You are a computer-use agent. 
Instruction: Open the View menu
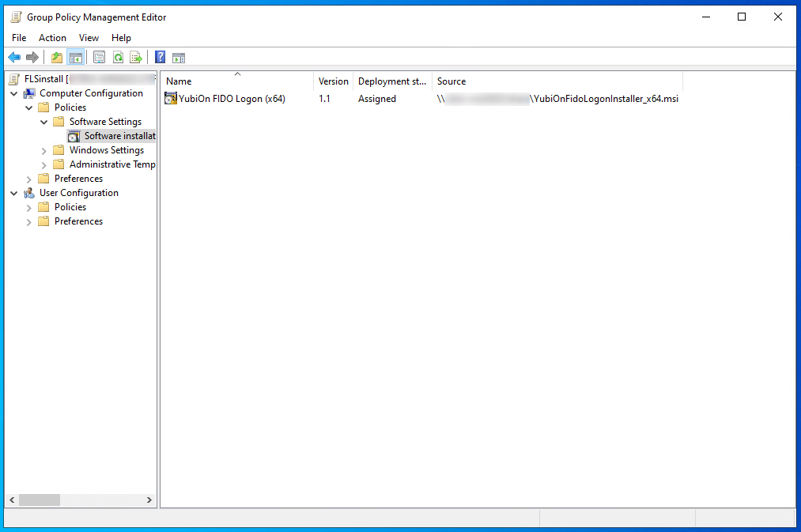click(89, 38)
